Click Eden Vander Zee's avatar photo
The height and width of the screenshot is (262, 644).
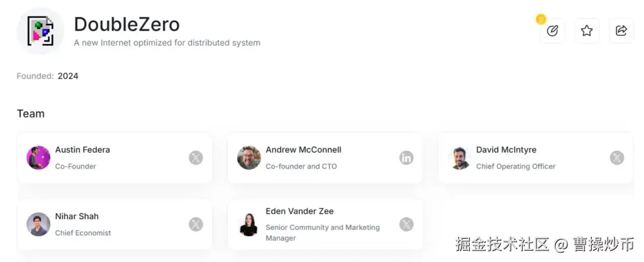[x=249, y=224]
